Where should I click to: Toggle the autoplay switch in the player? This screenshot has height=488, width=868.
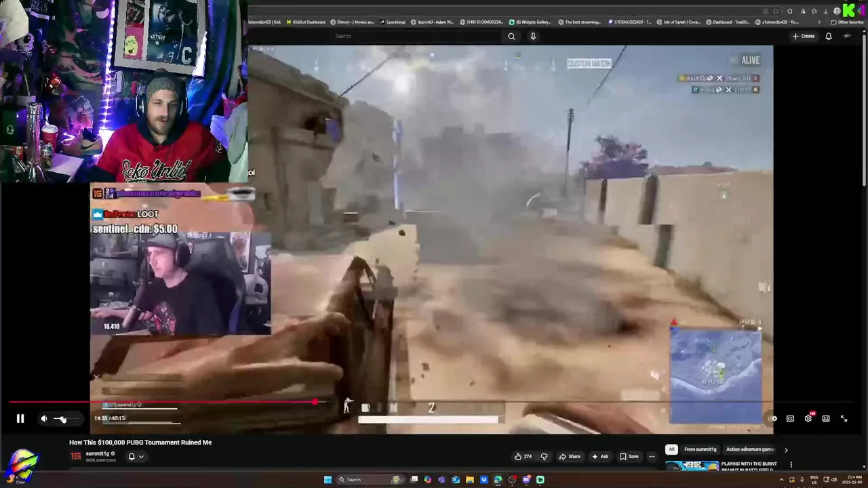(x=772, y=419)
